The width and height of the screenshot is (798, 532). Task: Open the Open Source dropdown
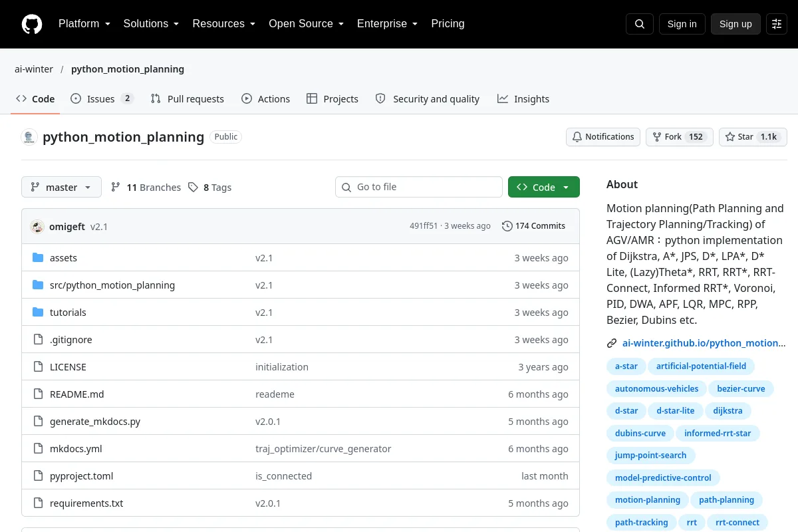coord(306,24)
